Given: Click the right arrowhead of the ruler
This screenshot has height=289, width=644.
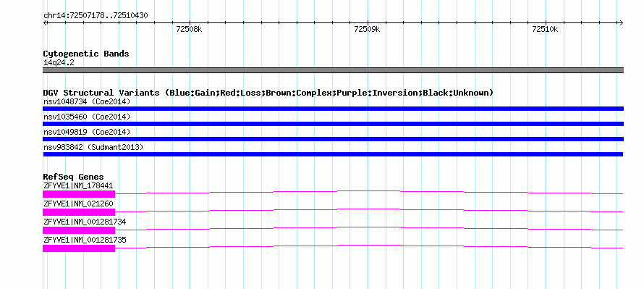Looking at the screenshot, I should tap(622, 23).
